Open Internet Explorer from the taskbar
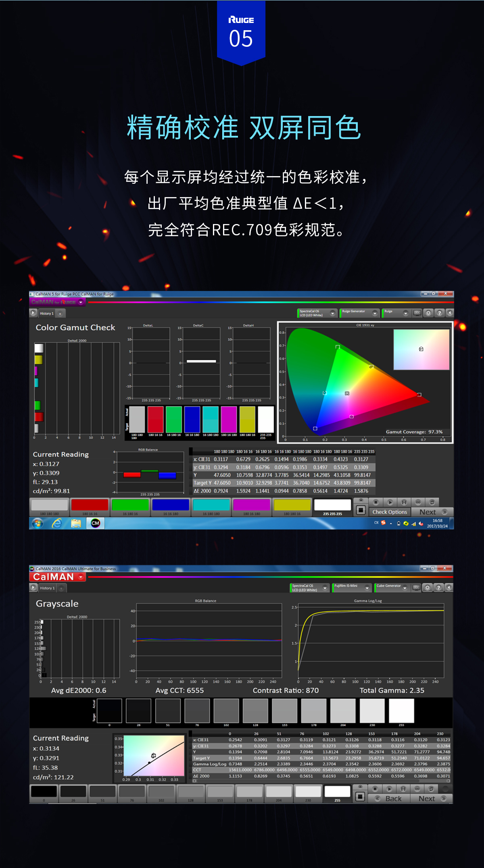Image resolution: width=484 pixels, height=868 pixels. pyautogui.click(x=57, y=523)
